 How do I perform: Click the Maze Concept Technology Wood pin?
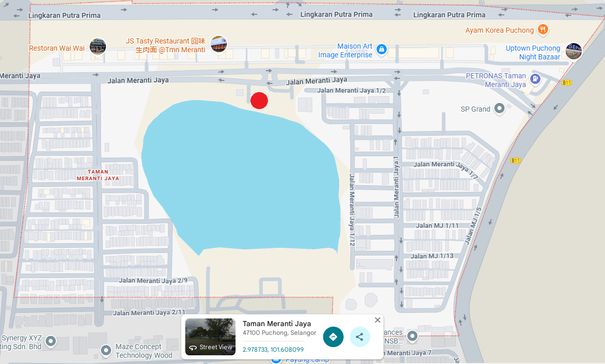pos(106,351)
